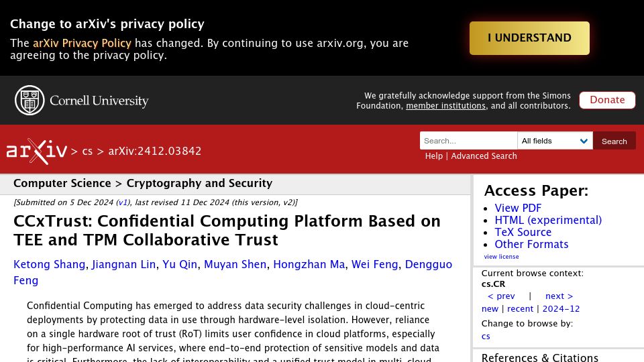This screenshot has width=644, height=362.
Task: Open the recent listings link
Action: [520, 308]
